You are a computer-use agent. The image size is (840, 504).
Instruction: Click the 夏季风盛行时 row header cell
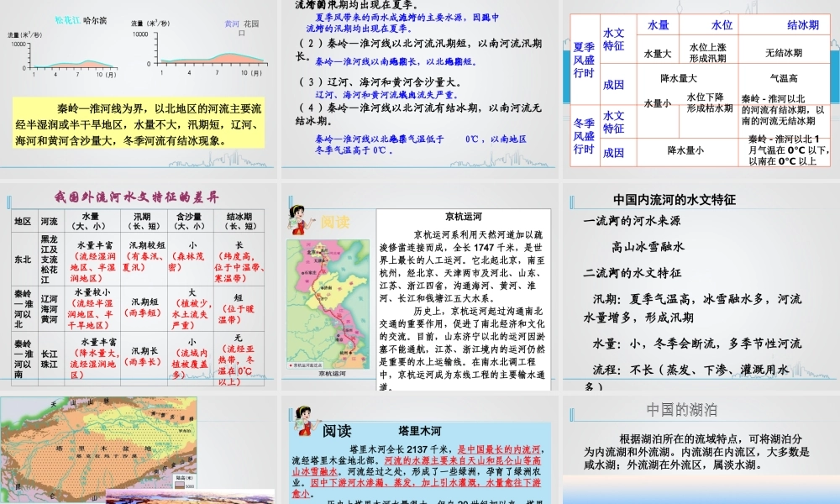pos(584,60)
